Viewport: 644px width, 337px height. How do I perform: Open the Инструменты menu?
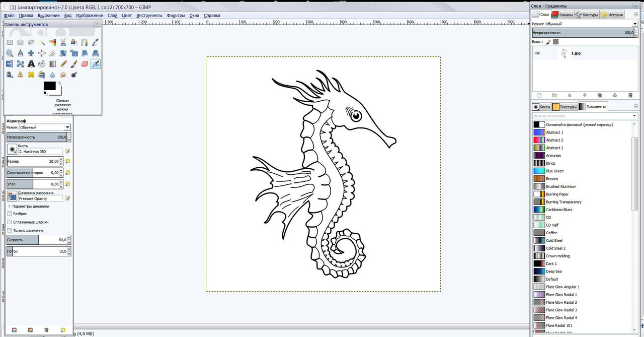pos(149,16)
